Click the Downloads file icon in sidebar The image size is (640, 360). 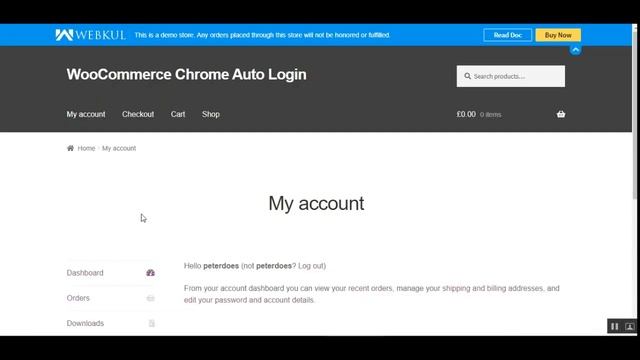point(151,323)
